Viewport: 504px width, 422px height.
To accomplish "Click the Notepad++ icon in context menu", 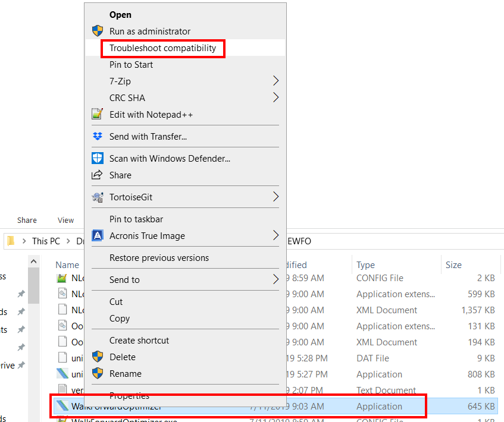I will click(x=98, y=114).
